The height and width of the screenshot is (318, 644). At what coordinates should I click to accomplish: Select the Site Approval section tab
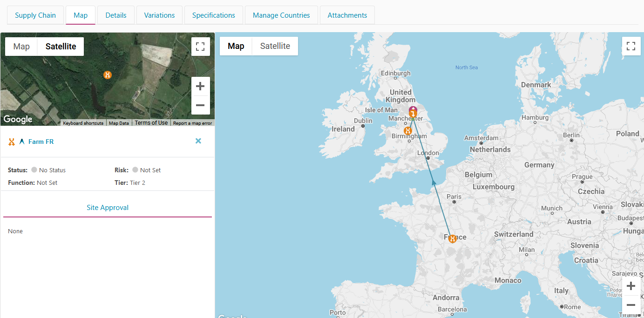[108, 208]
